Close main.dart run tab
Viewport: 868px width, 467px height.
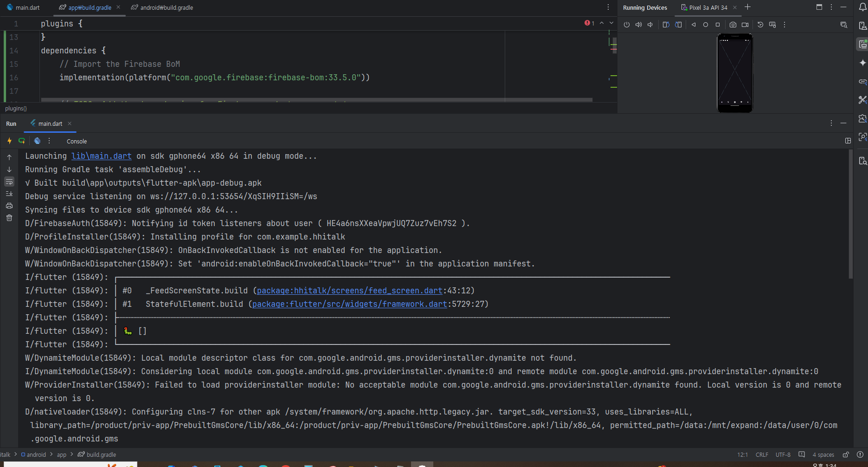tap(70, 123)
